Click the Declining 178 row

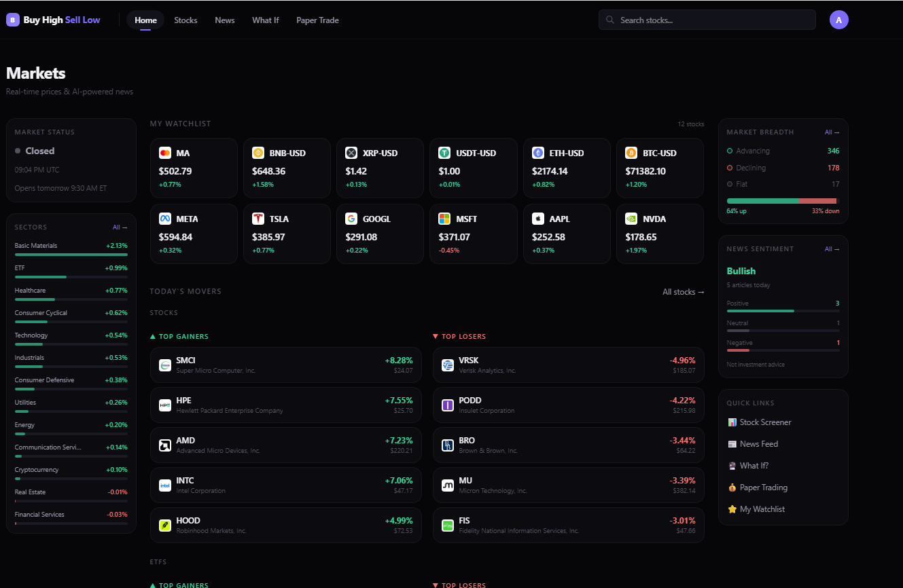click(783, 168)
